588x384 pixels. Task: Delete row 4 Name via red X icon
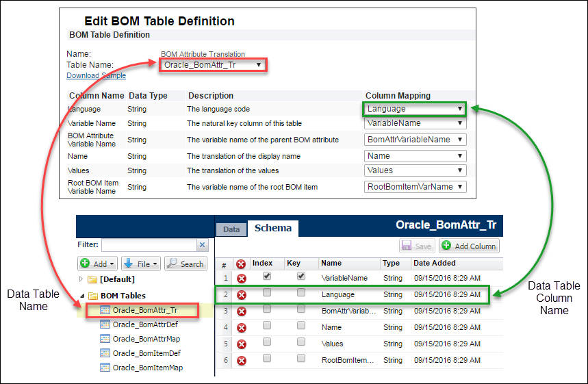pos(242,328)
